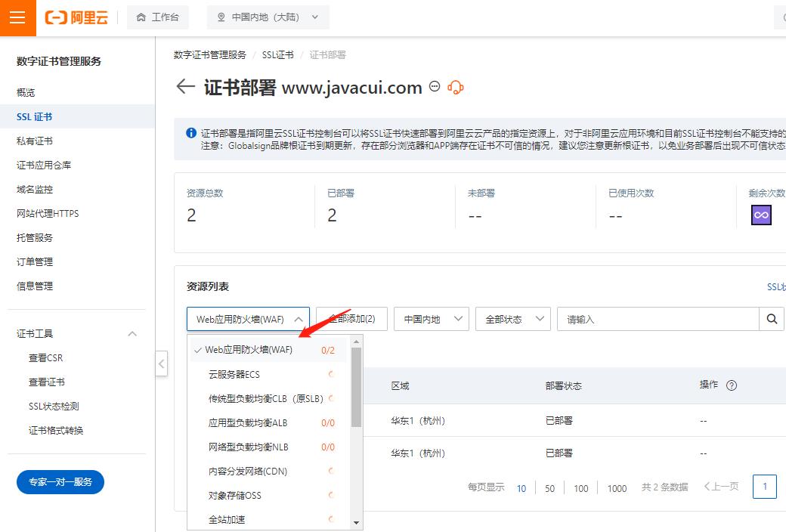786x532 pixels.
Task: Open the hamburger main menu
Action: pos(17,17)
